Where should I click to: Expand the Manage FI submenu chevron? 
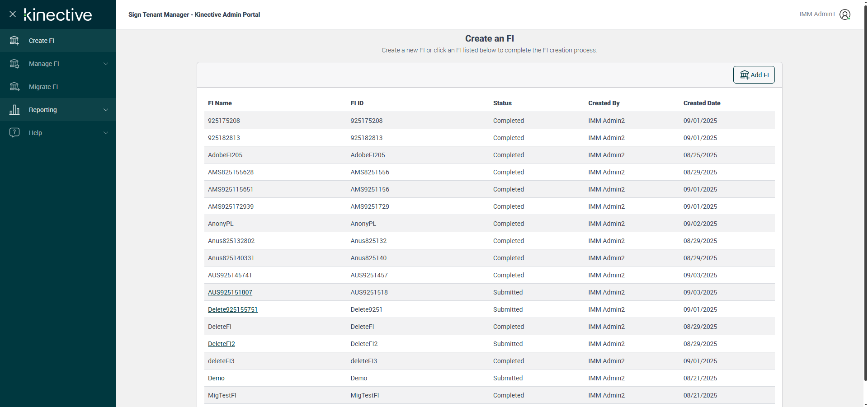coord(106,64)
